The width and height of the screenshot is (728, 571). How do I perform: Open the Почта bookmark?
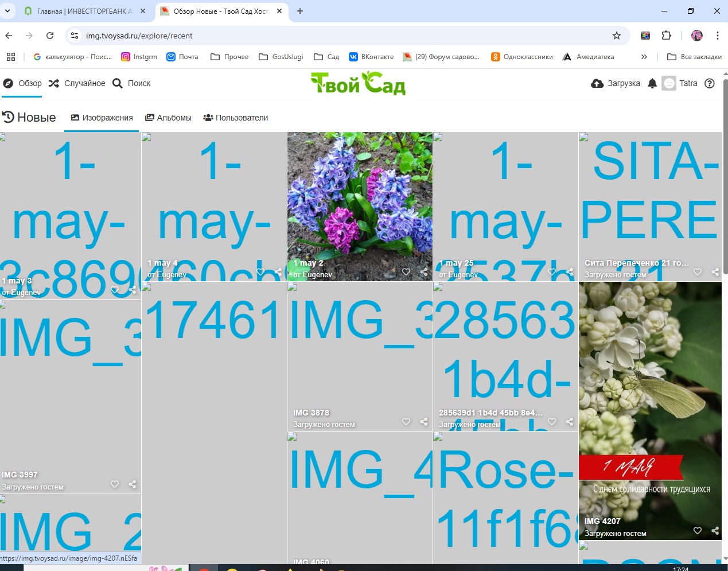182,57
